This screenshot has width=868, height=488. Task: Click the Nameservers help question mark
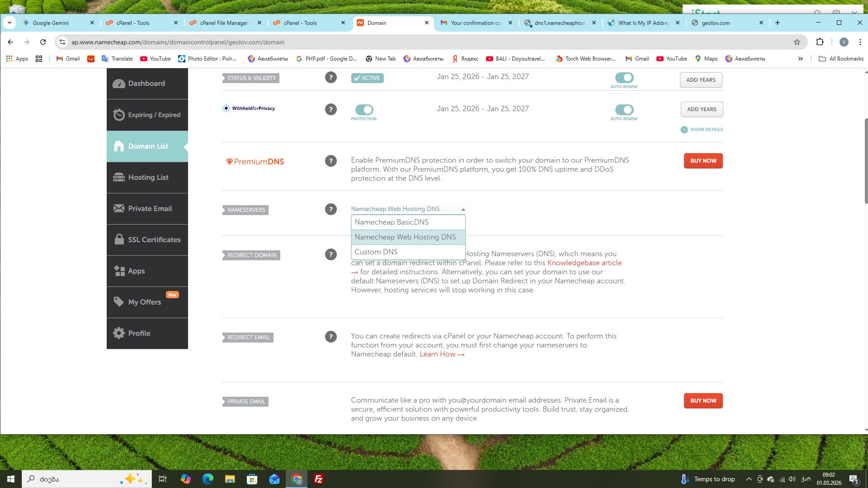tap(330, 209)
